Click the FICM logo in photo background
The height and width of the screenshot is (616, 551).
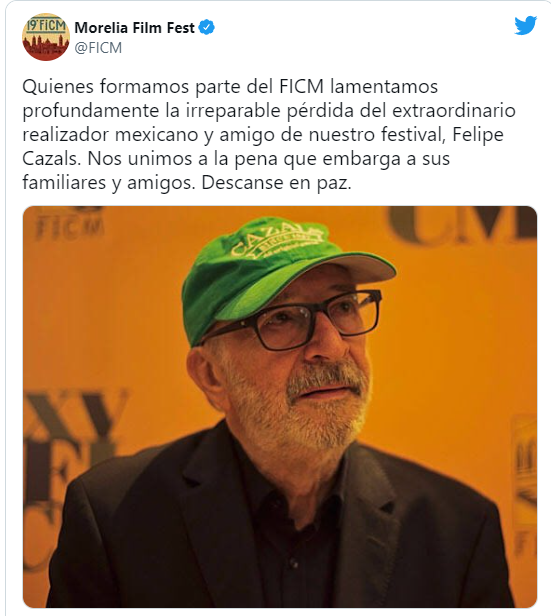(70, 228)
